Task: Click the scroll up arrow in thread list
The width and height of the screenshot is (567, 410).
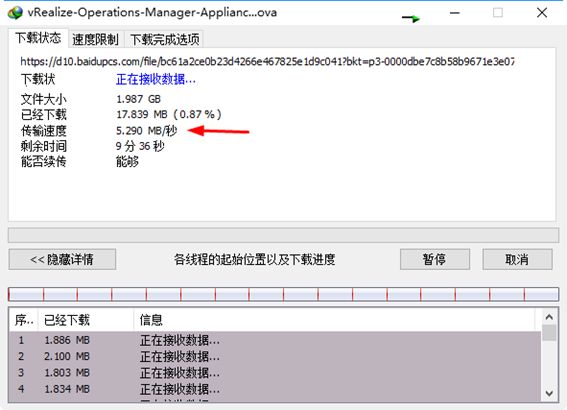Action: pyautogui.click(x=549, y=317)
